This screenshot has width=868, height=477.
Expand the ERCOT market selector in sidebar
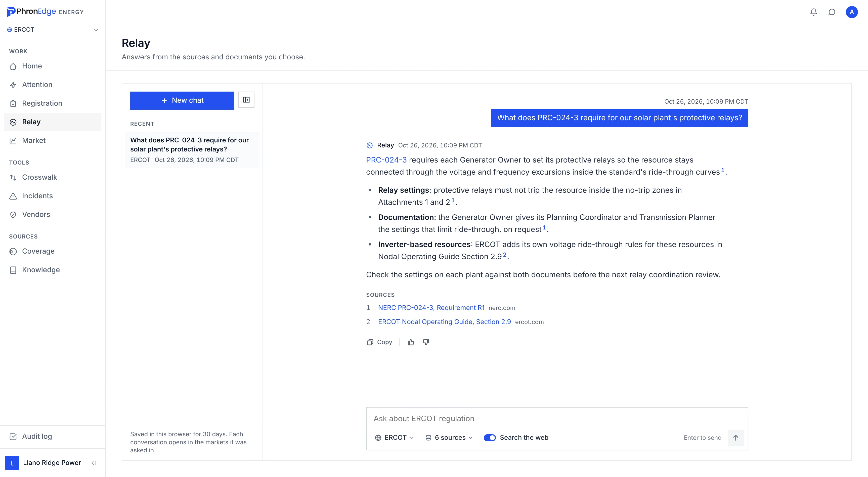(x=53, y=30)
